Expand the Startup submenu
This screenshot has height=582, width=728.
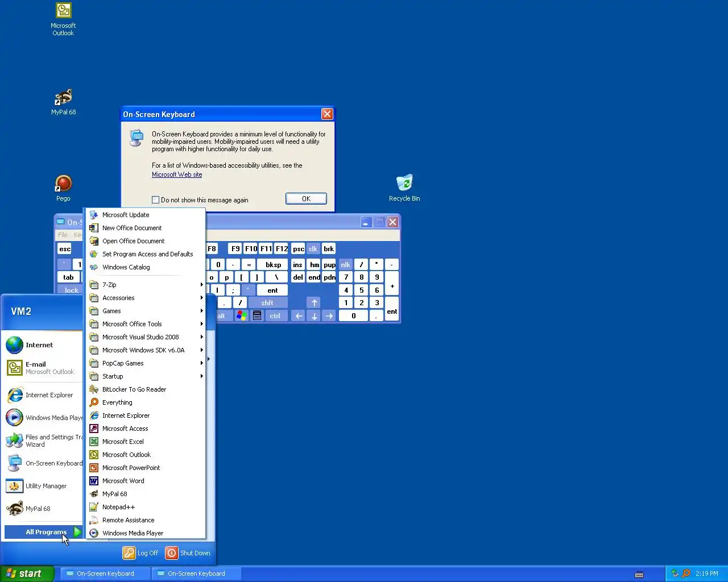146,376
